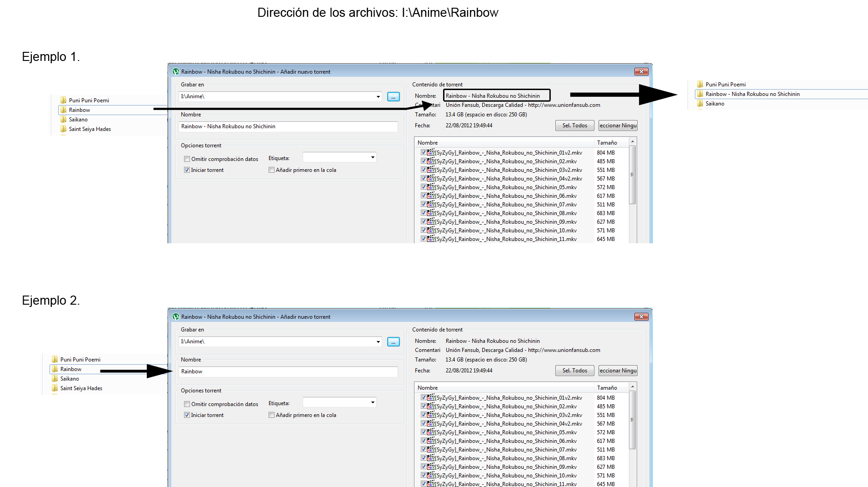The height and width of the screenshot is (487, 868).
Task: Click the uTorrent icon in the dialog title bar
Action: [176, 71]
